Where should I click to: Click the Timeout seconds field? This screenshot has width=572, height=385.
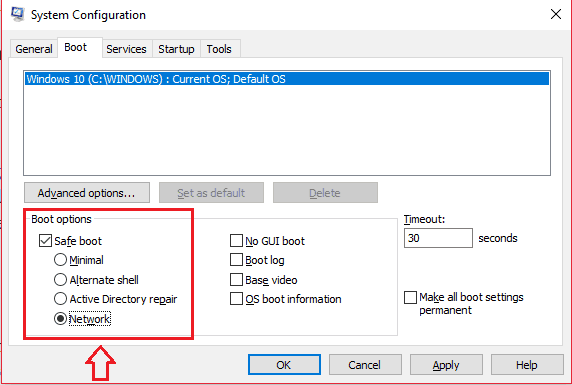(x=438, y=238)
